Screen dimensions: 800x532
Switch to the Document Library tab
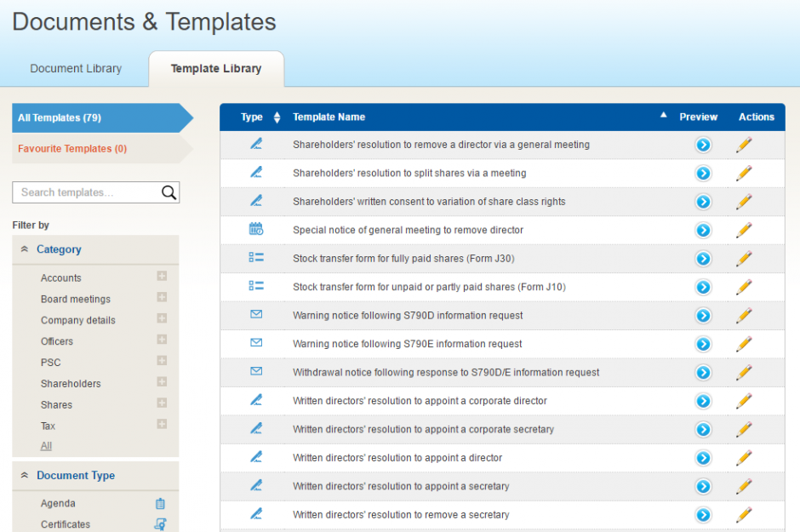pyautogui.click(x=76, y=69)
